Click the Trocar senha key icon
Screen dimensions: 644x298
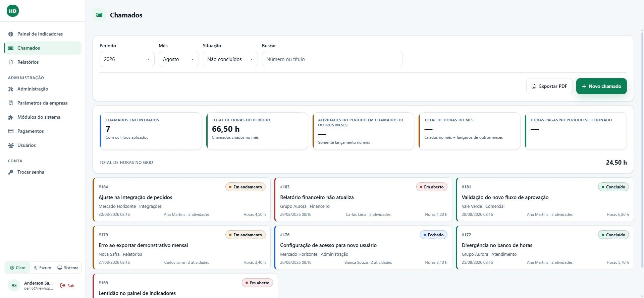(11, 172)
